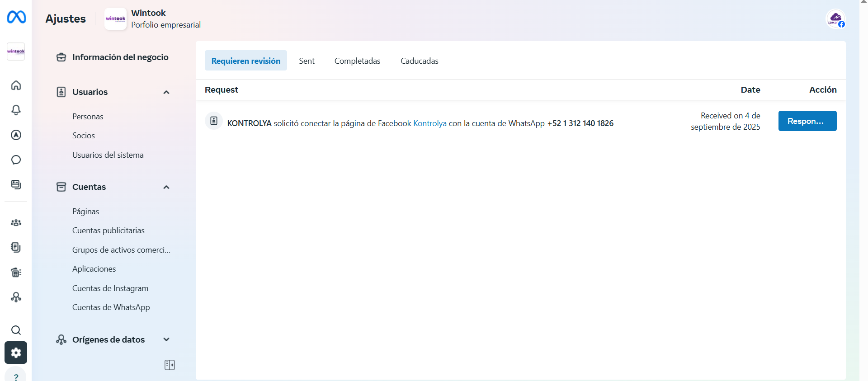Click the Información del negocio briefcase icon
868x381 pixels.
pos(61,57)
